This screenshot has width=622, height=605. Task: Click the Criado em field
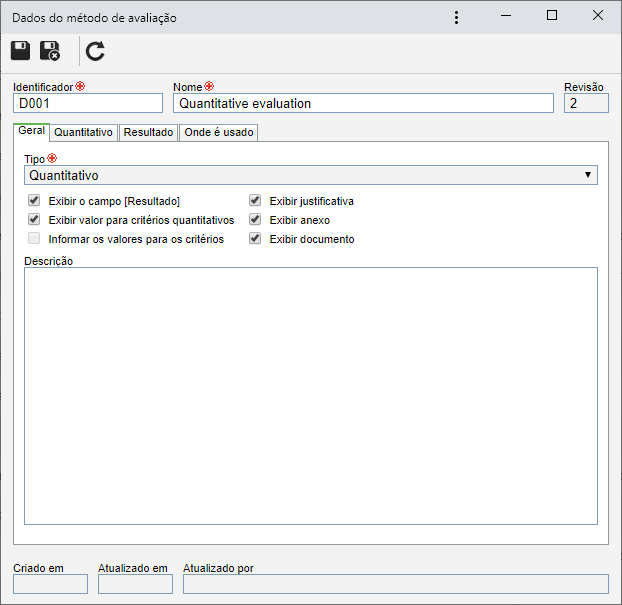coord(50,584)
